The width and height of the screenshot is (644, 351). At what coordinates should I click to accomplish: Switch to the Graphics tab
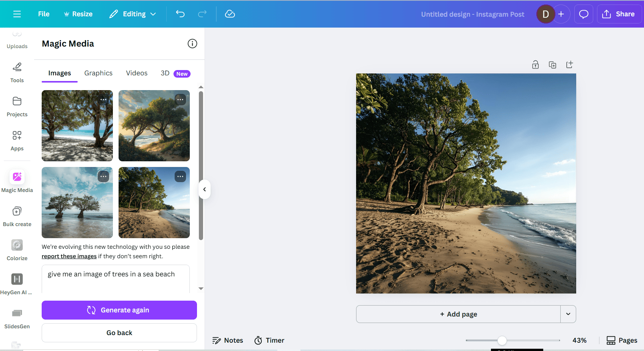click(x=98, y=73)
